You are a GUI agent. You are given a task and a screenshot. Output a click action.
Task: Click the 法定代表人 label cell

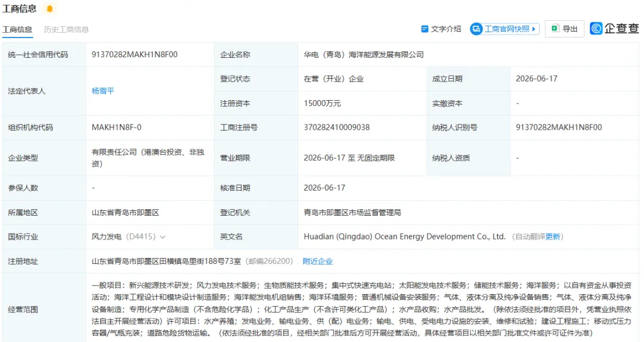tap(44, 91)
